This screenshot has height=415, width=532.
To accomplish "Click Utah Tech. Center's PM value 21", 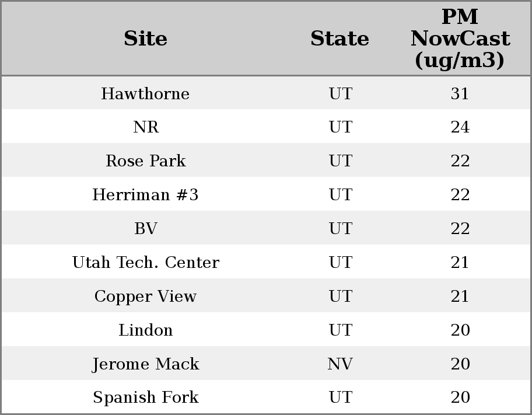I will (x=460, y=263).
